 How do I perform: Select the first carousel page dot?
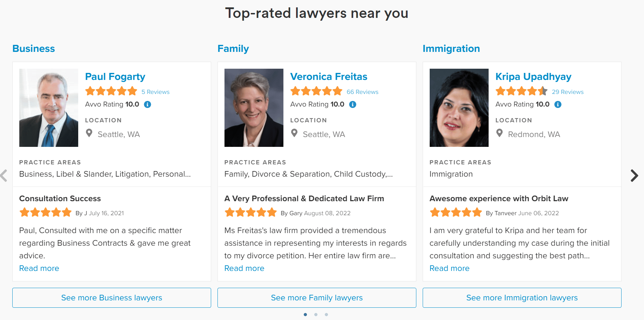pos(306,314)
